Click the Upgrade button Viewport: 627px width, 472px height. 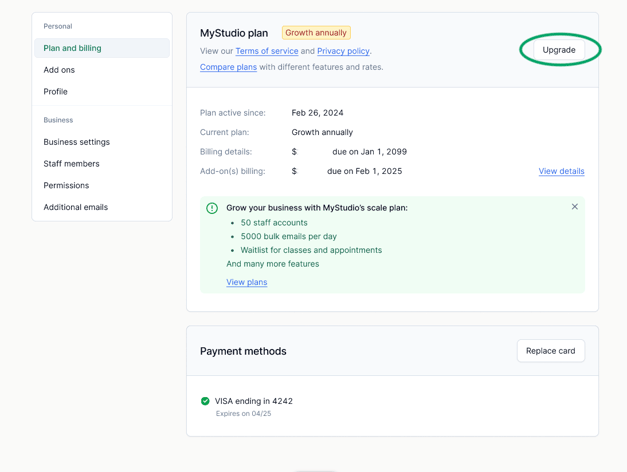click(558, 50)
